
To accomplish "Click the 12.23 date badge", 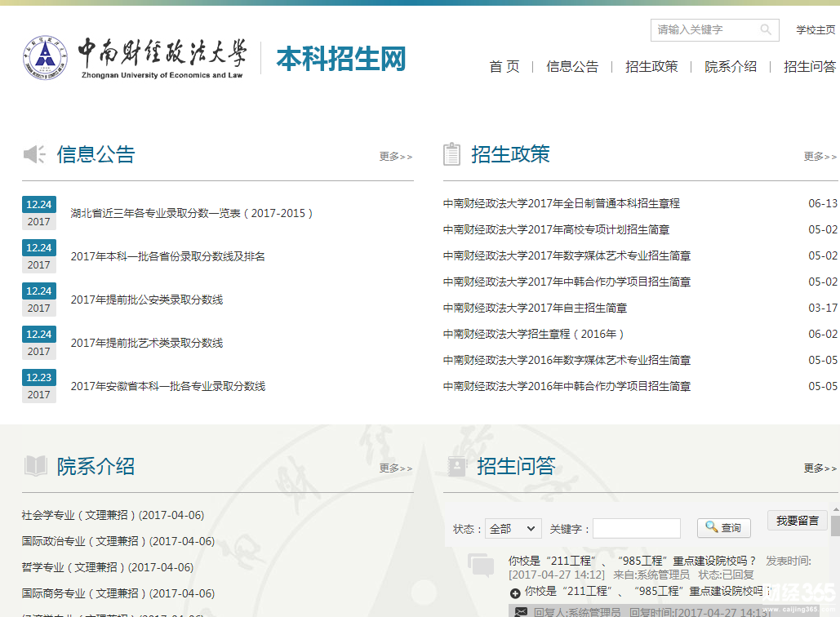I will [x=39, y=378].
